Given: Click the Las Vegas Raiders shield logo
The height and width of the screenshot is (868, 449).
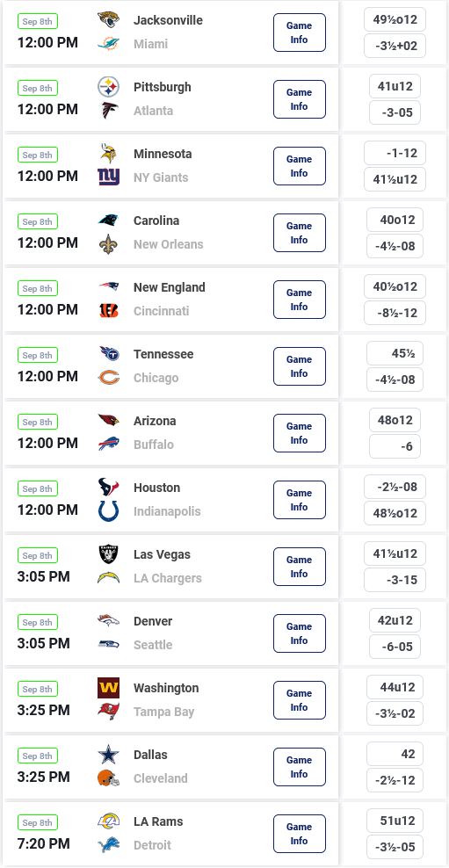Looking at the screenshot, I should 108,554.
